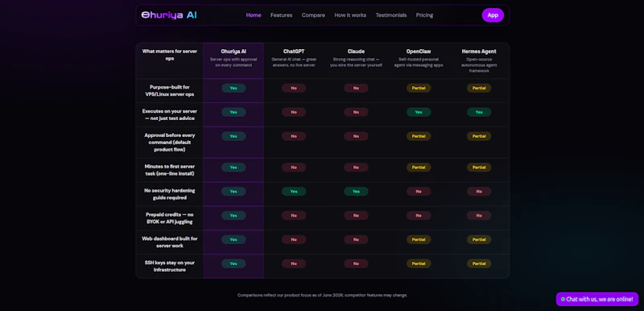Click 'Approval before every command' row label

pyautogui.click(x=170, y=143)
